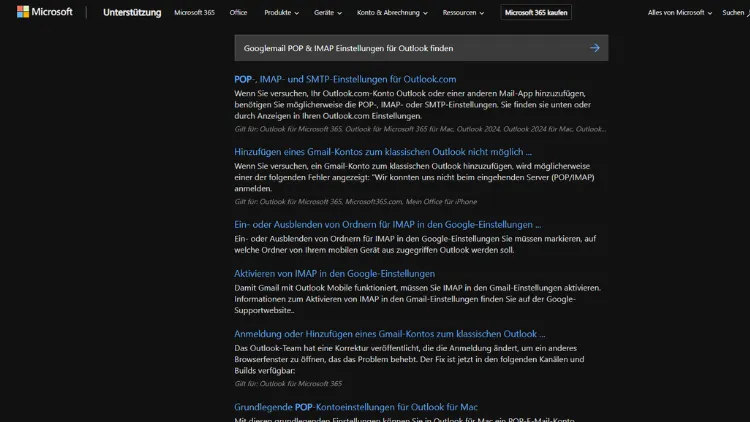Open POP-, IMAP- und SMTP-Einstellungen result
Image resolution: width=750 pixels, height=422 pixels.
pyautogui.click(x=345, y=79)
